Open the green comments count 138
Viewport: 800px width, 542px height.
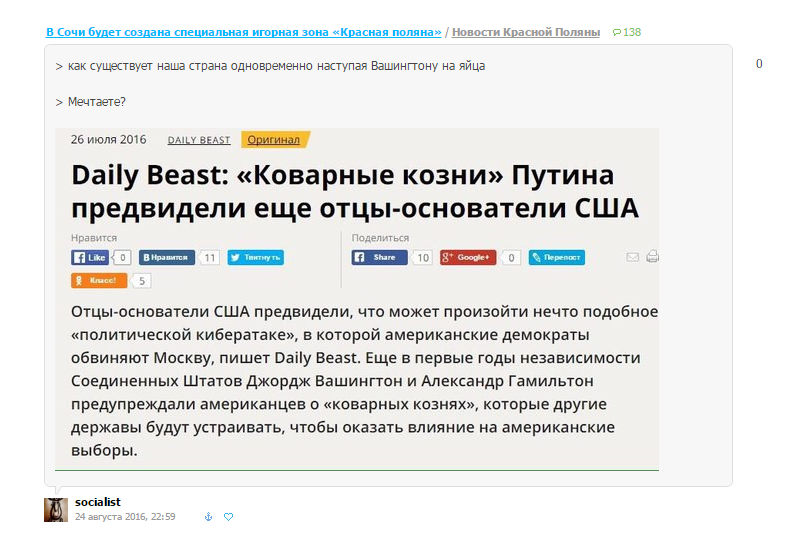point(626,32)
